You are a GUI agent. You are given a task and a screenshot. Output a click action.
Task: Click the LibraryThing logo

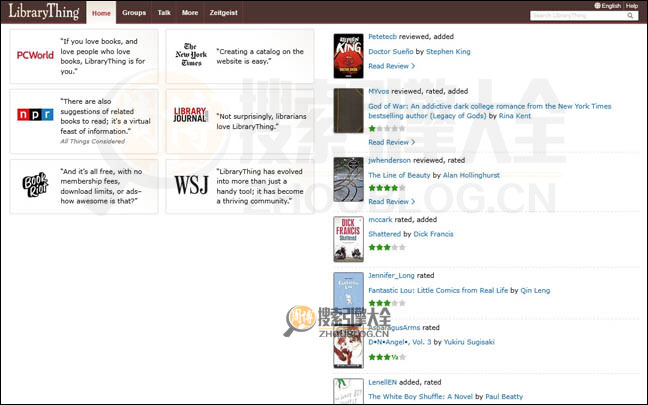point(44,12)
